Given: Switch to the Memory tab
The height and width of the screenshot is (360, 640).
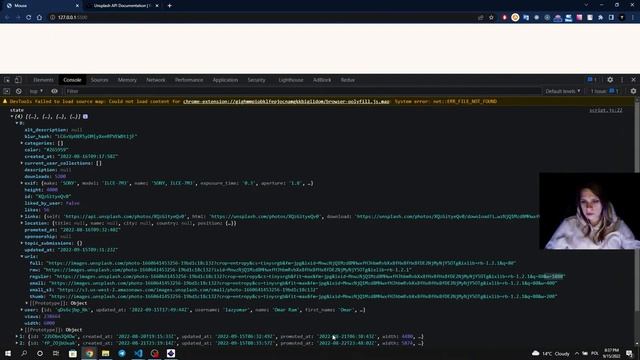Looking at the screenshot, I should pos(127,80).
